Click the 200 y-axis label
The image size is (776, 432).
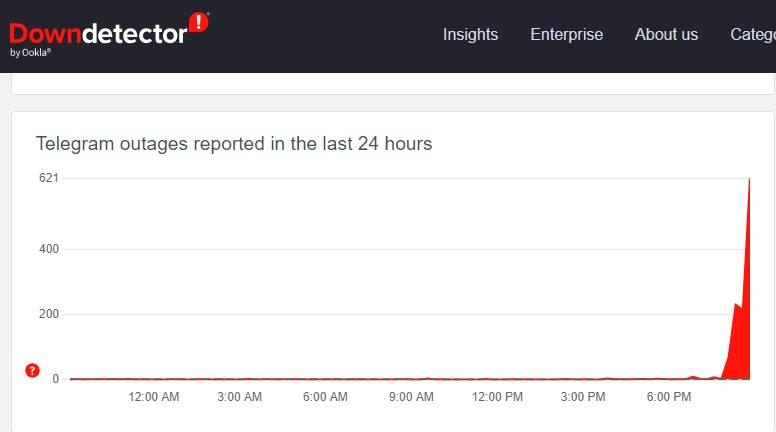(x=49, y=314)
